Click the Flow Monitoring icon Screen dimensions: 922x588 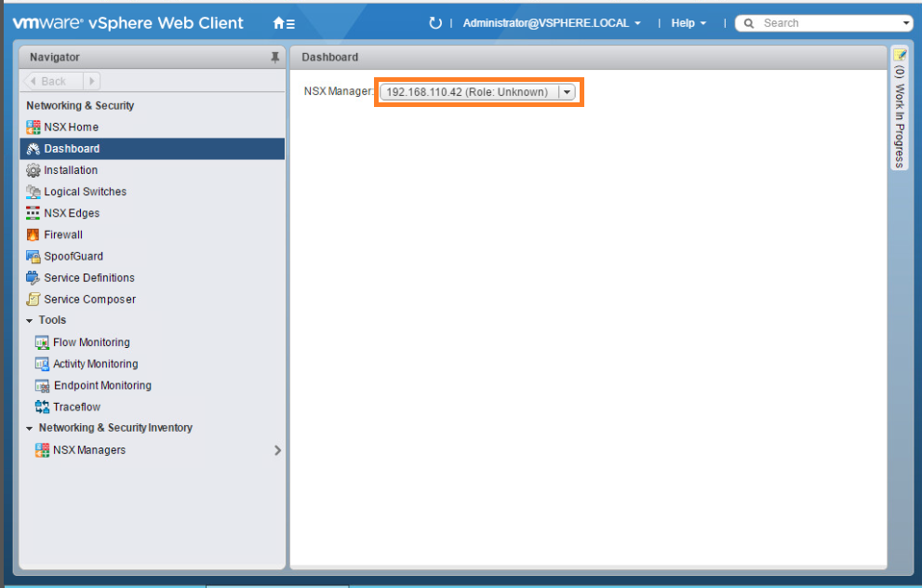[x=42, y=342]
